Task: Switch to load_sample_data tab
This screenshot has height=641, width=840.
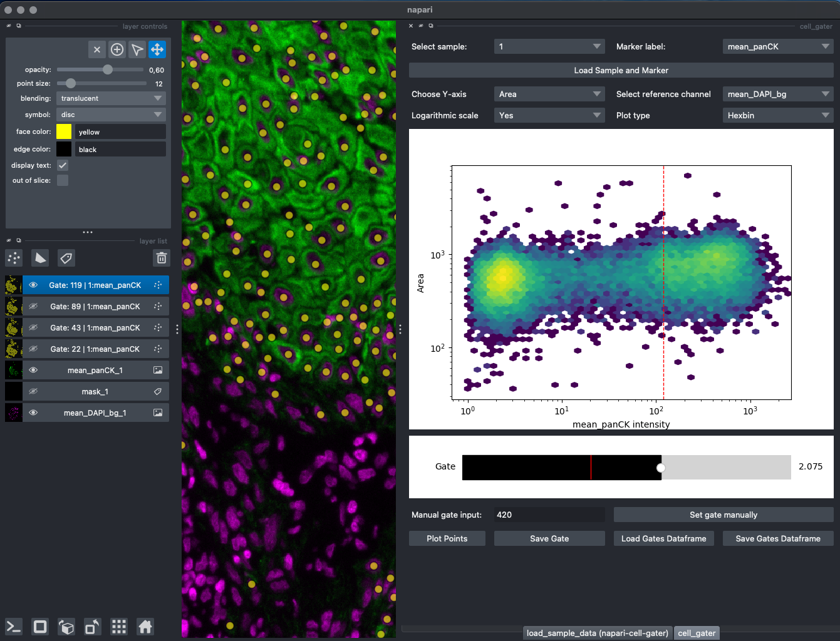Action: tap(598, 633)
